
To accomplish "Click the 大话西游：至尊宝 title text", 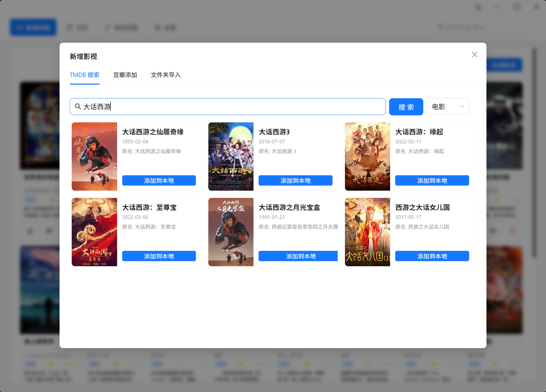I will (x=149, y=207).
